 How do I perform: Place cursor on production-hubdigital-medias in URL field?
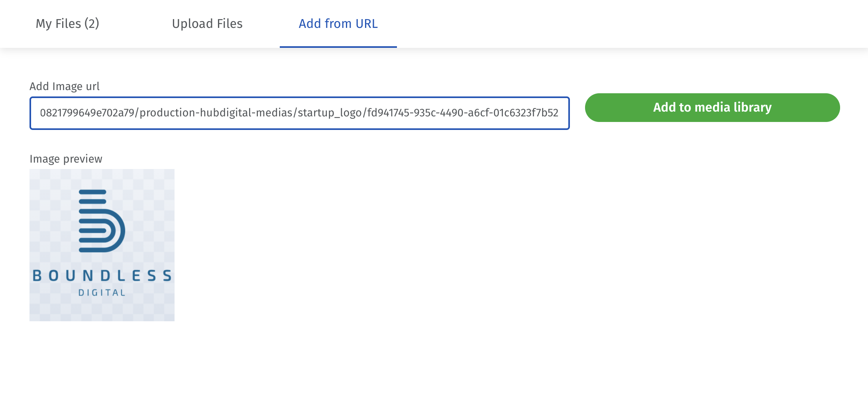click(x=216, y=113)
